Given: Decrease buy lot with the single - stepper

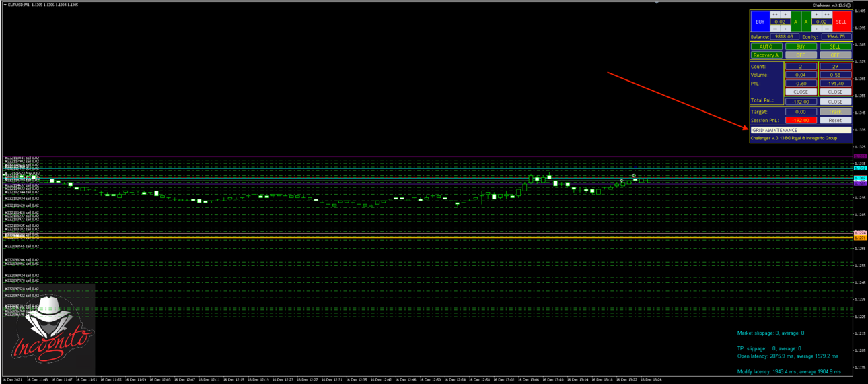Looking at the screenshot, I should point(786,28).
